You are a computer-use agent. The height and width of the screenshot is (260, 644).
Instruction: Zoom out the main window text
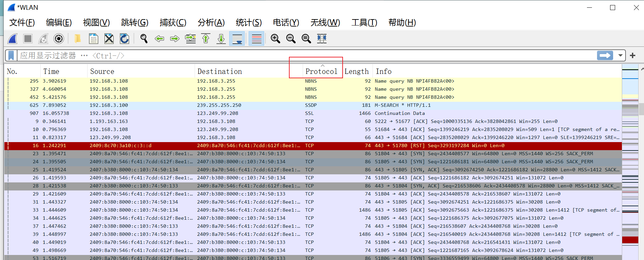(x=291, y=39)
